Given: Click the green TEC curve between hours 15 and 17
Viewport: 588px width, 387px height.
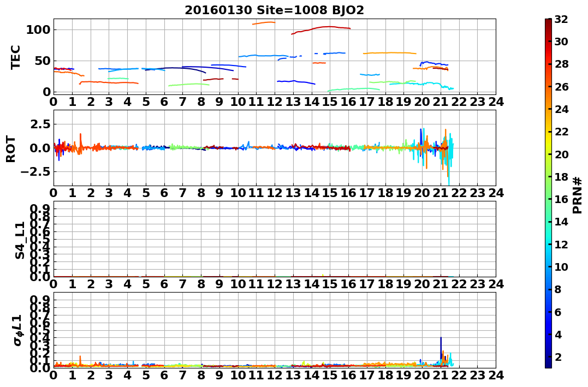Looking at the screenshot, I should point(354,90).
